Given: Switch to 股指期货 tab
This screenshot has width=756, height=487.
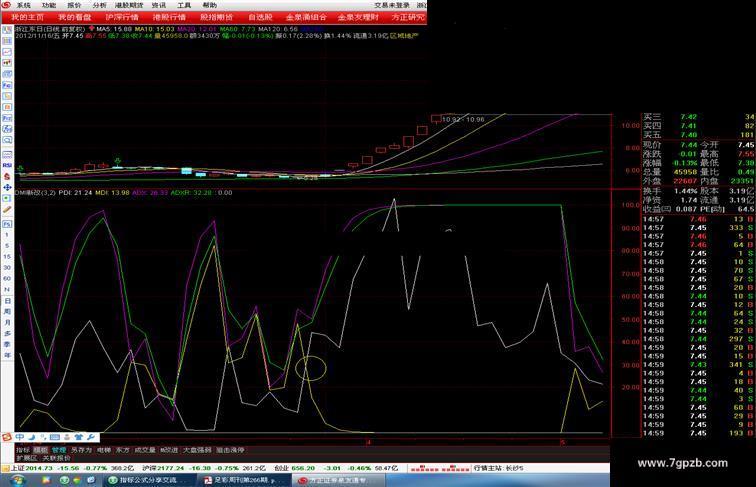Looking at the screenshot, I should click(216, 17).
